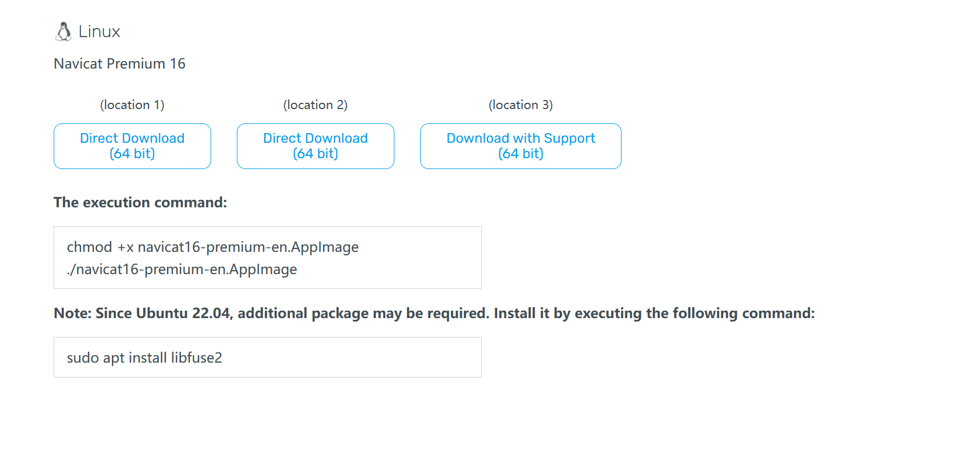Click the Linux heading text
Viewport: 980px width, 454px height.
(x=99, y=31)
